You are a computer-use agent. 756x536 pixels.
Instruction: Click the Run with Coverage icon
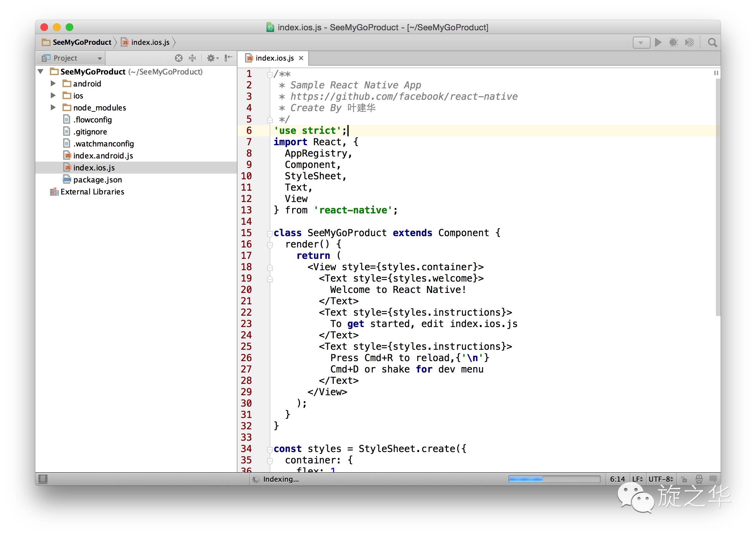coord(689,42)
